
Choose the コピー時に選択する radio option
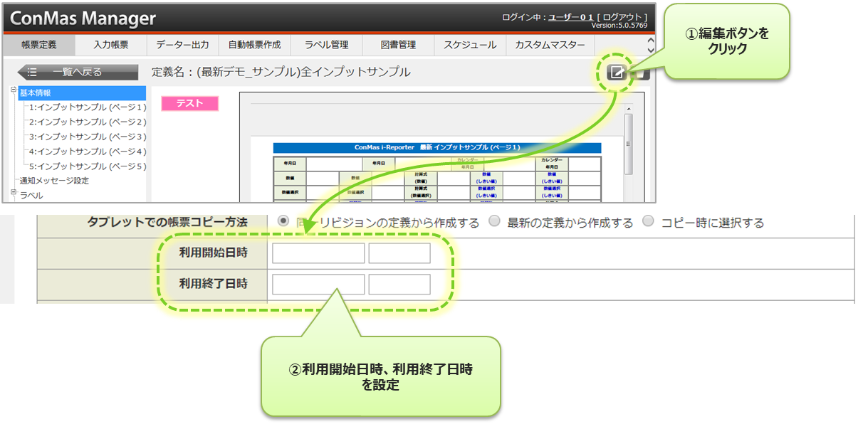(648, 221)
